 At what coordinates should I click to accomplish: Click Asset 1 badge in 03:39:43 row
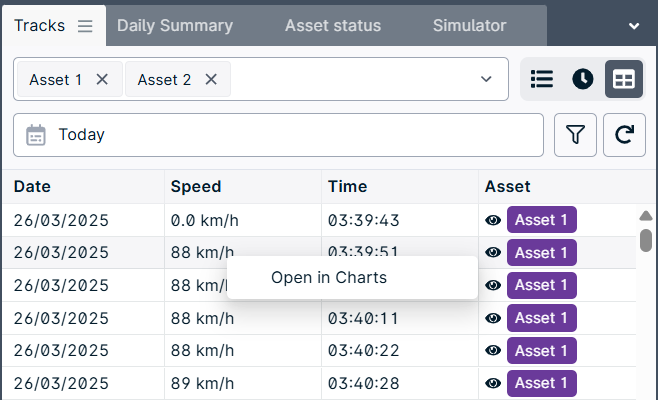tap(541, 220)
